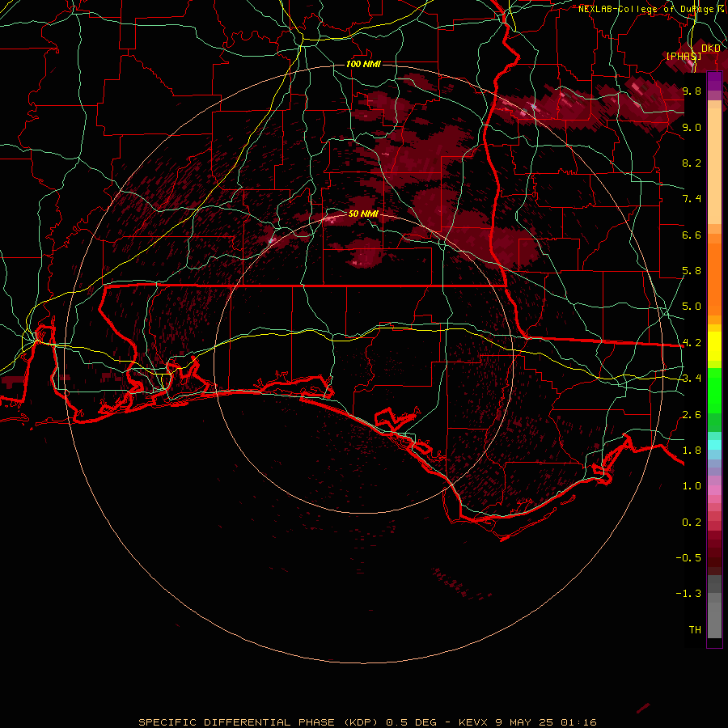Click the -0.5 value on the legend
The image size is (728, 728).
pyautogui.click(x=688, y=558)
